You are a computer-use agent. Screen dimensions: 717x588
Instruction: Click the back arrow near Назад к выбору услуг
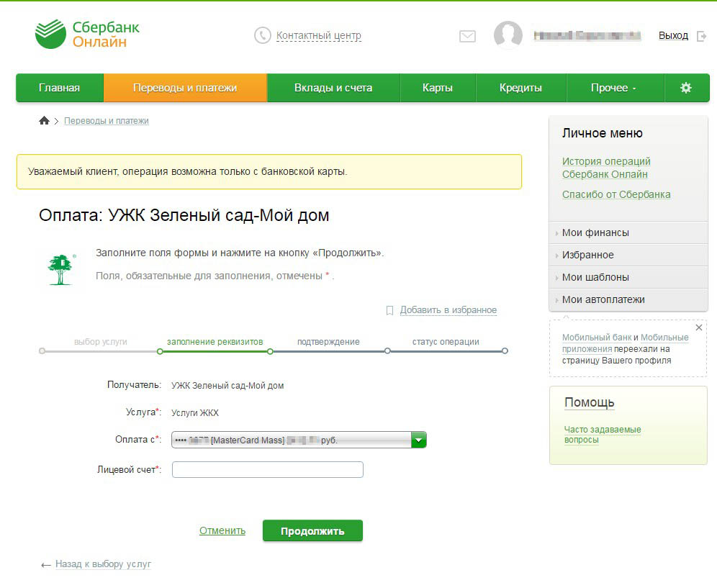pos(46,565)
